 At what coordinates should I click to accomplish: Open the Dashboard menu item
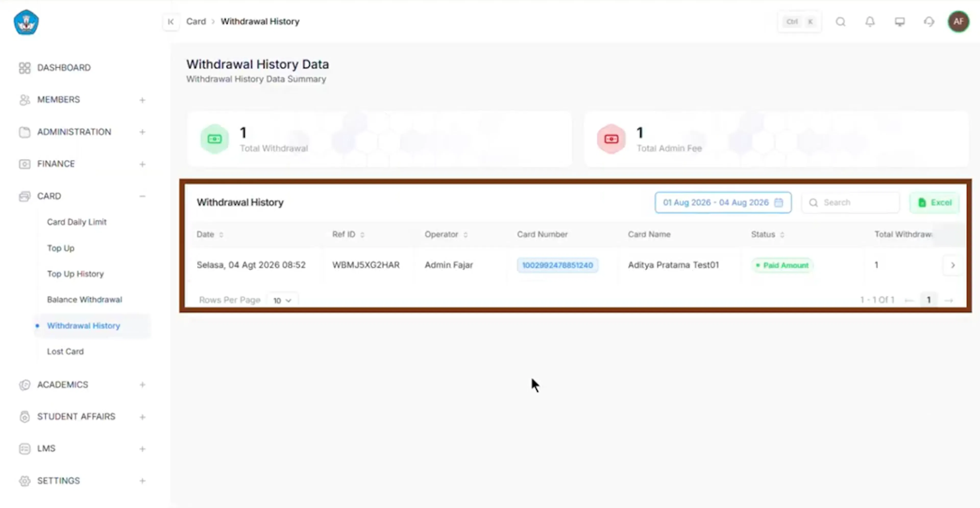coord(64,68)
